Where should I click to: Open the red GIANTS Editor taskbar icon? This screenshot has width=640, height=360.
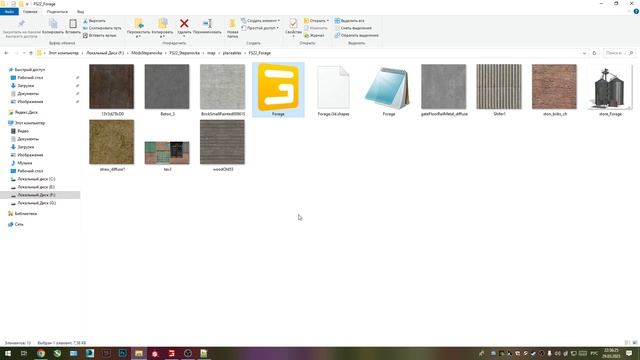pyautogui.click(x=171, y=353)
